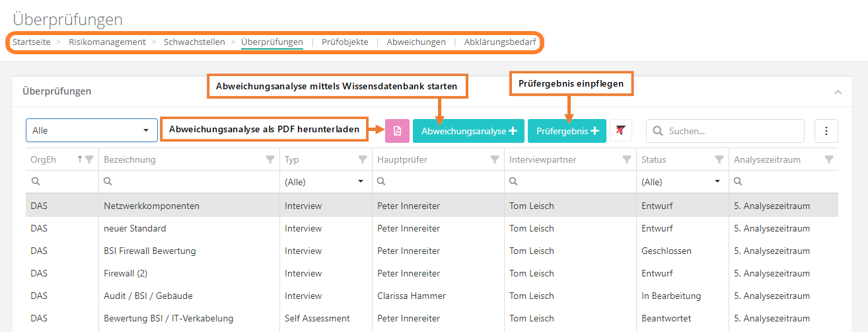This screenshot has width=868, height=332.
Task: Click filter icon in Analysezeitraum column header
Action: (x=829, y=159)
